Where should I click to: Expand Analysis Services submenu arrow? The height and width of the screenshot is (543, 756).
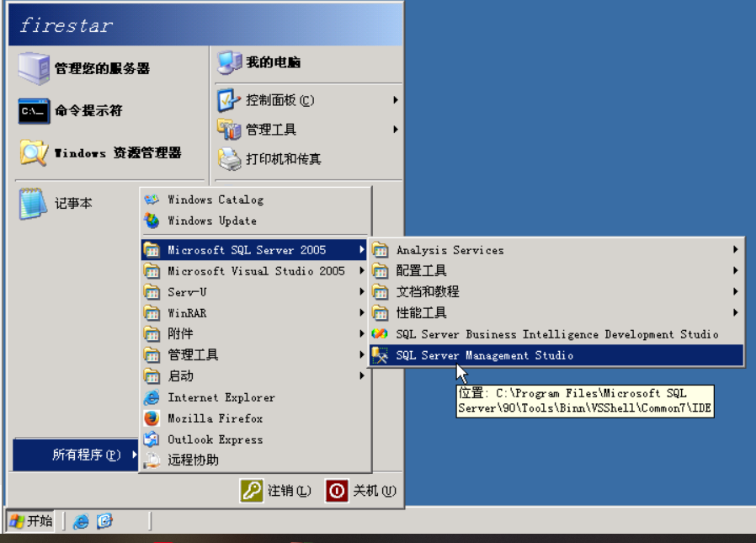(735, 249)
